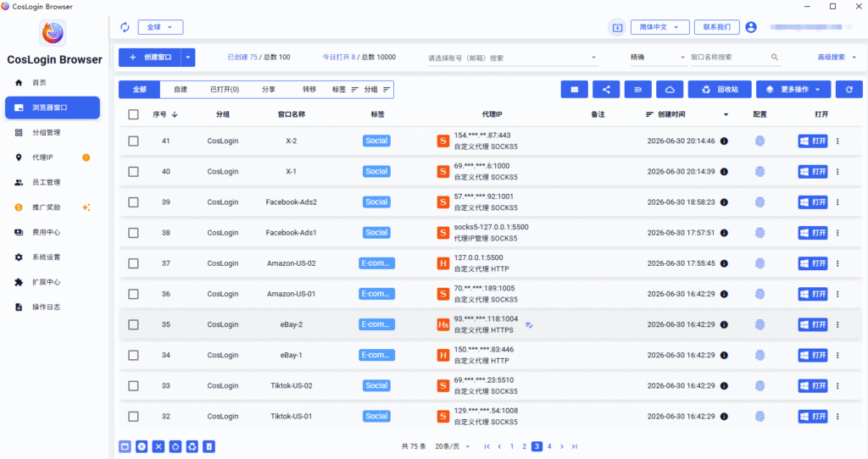Open 系统设置 in the sidebar
This screenshot has width=868, height=459.
[x=53, y=257]
